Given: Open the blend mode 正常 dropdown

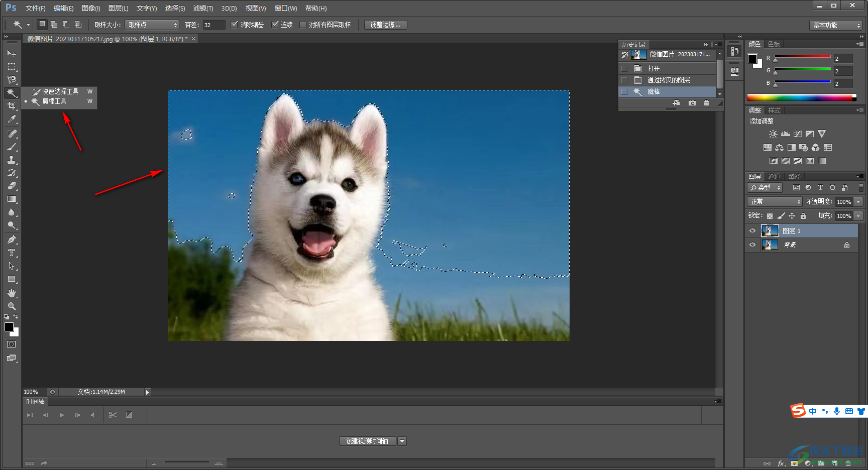Looking at the screenshot, I should click(774, 201).
